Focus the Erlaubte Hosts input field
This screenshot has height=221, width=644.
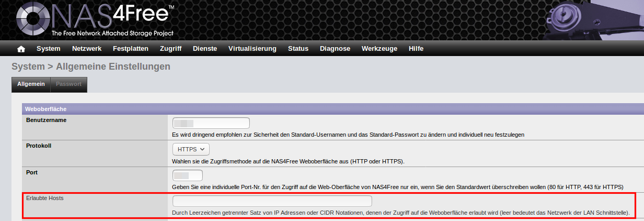pos(272,201)
